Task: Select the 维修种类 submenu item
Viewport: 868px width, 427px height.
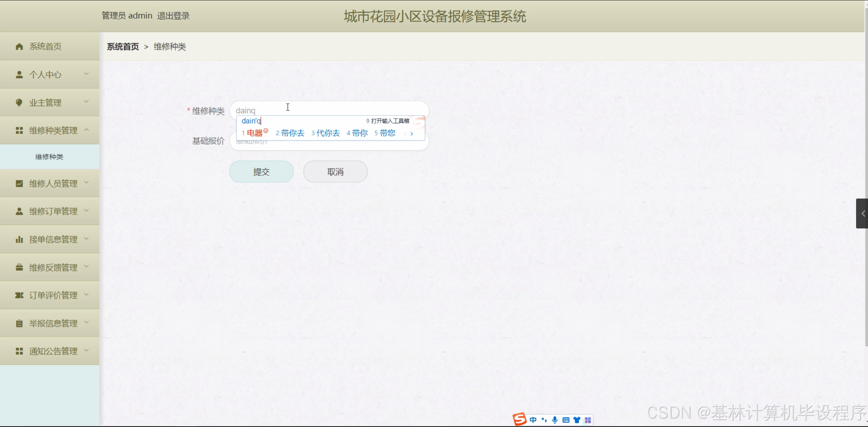Action: pyautogui.click(x=49, y=157)
